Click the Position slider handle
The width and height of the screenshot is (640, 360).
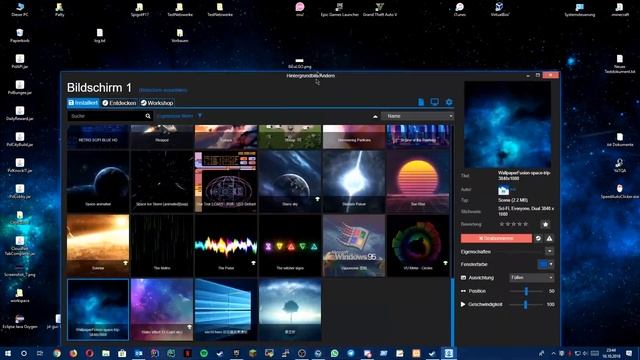[526, 291]
